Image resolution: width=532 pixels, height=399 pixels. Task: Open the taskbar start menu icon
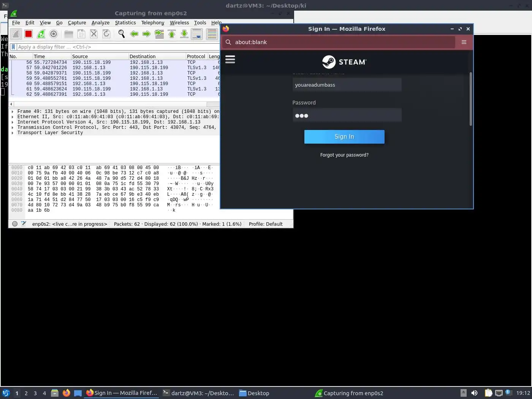(6, 393)
